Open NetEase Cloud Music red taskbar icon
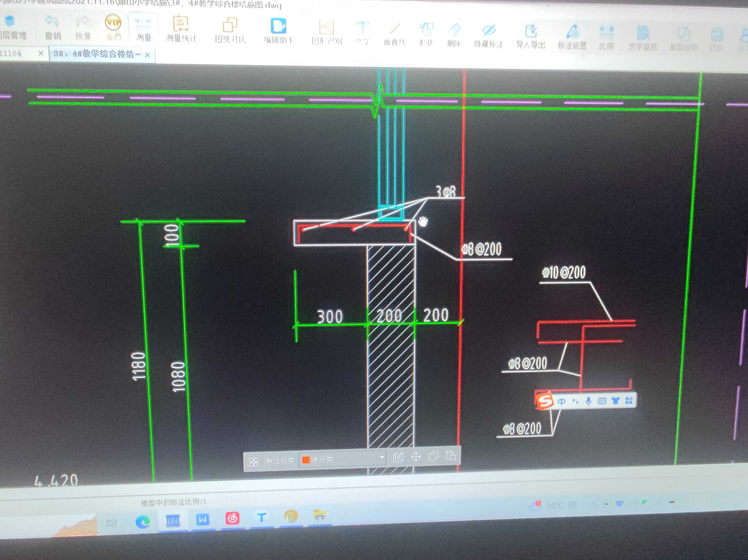This screenshot has height=560, width=748. click(232, 518)
